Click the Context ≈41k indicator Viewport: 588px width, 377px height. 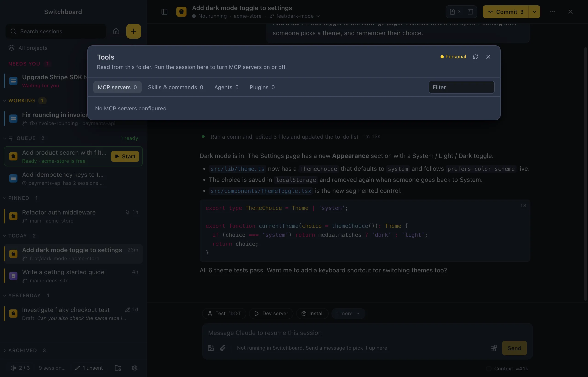(507, 369)
